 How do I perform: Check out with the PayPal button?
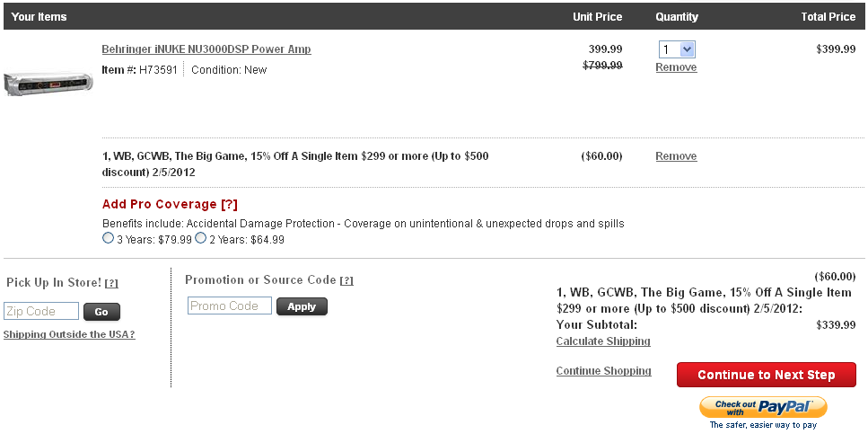pos(763,407)
